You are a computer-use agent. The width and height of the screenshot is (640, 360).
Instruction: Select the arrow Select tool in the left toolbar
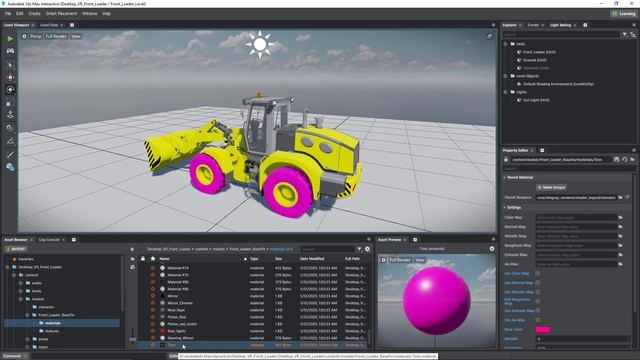[10, 65]
